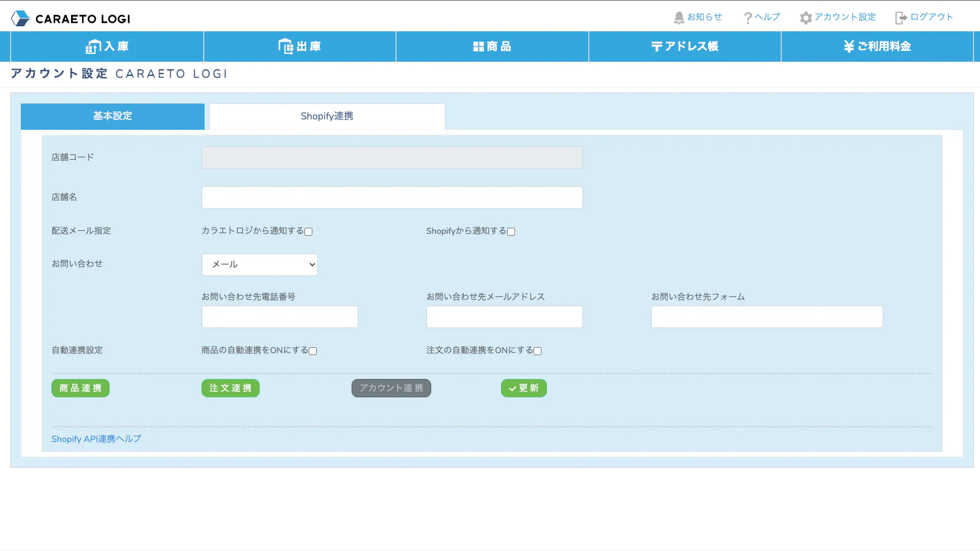Switch to the Shopify連携 tab
Screen dimensions: 980x551
pyautogui.click(x=327, y=116)
